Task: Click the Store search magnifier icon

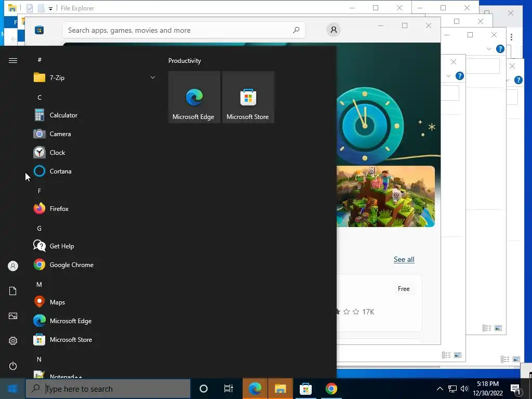Action: [296, 30]
